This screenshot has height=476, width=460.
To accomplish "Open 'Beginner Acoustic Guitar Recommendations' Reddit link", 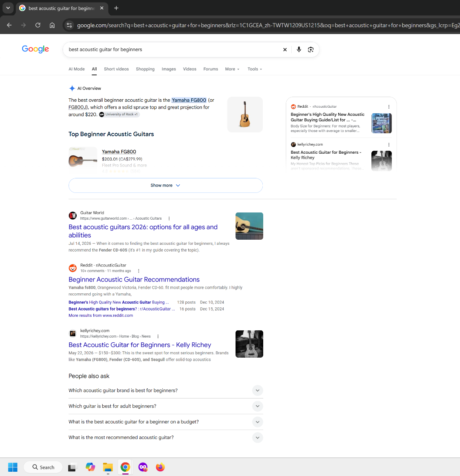I will tap(134, 279).
